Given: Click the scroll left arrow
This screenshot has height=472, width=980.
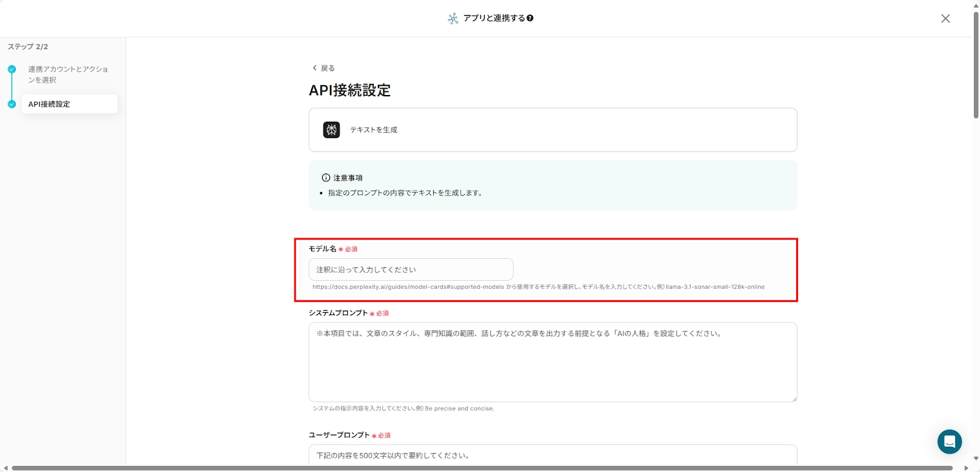Looking at the screenshot, I should [5, 468].
